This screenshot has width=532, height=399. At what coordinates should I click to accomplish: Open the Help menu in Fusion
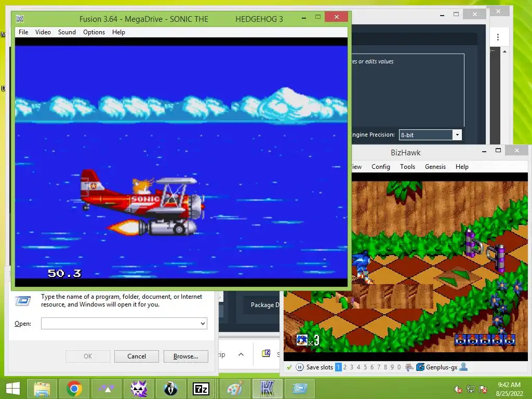pos(119,32)
